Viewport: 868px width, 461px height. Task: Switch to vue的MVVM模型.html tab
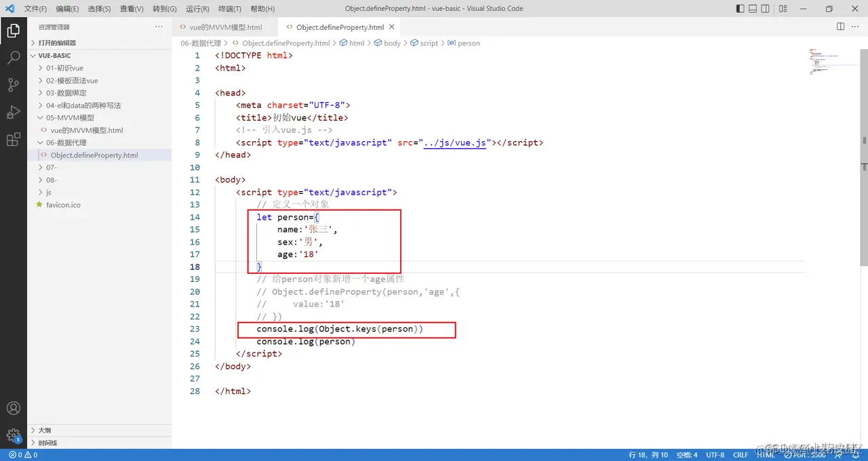pos(225,27)
